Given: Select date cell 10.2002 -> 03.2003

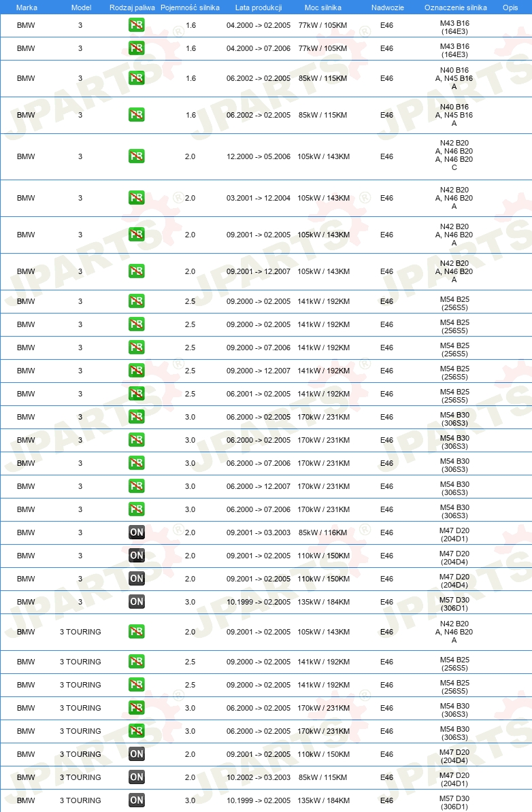Looking at the screenshot, I should pos(259,777).
